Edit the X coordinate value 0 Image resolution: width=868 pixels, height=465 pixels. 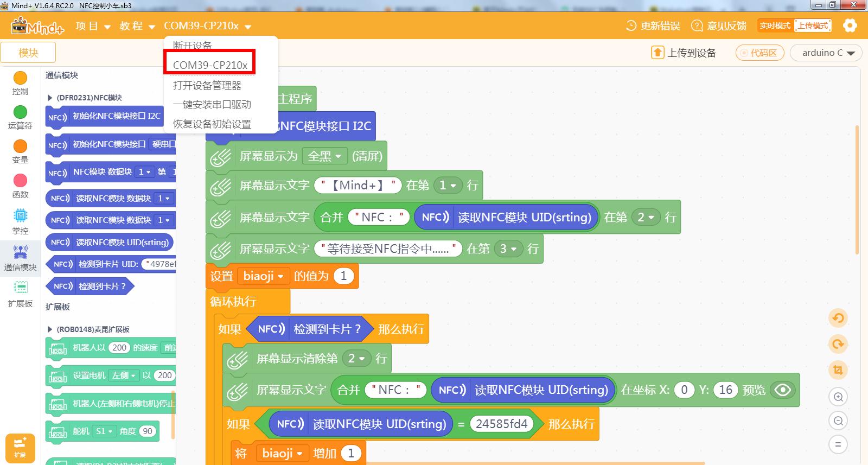(684, 390)
